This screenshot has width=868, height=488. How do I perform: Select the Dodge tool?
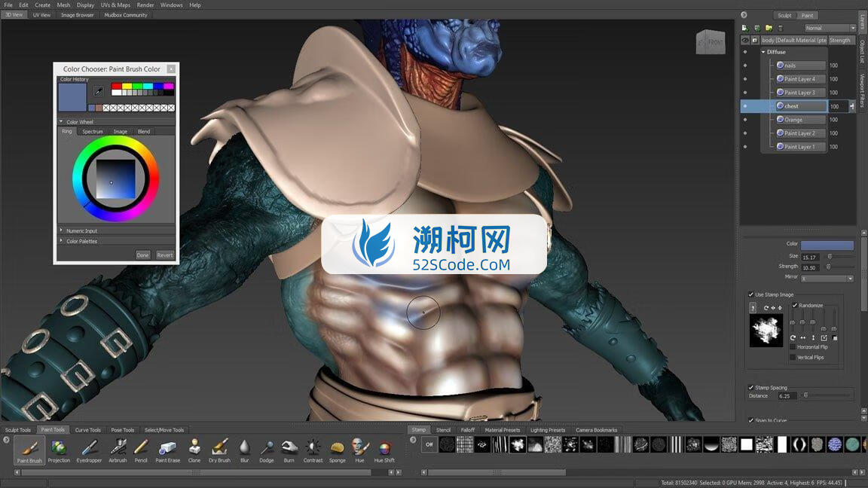tap(266, 450)
